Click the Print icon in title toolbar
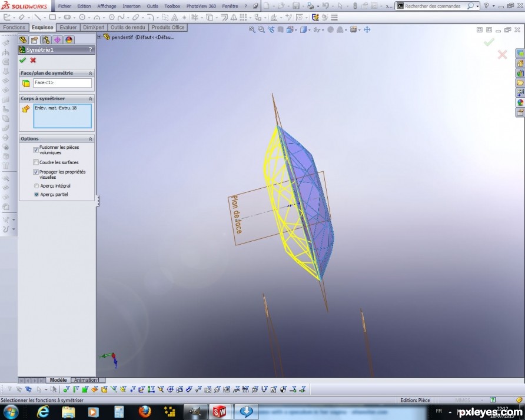The width and height of the screenshot is (525, 420). pyautogui.click(x=310, y=6)
